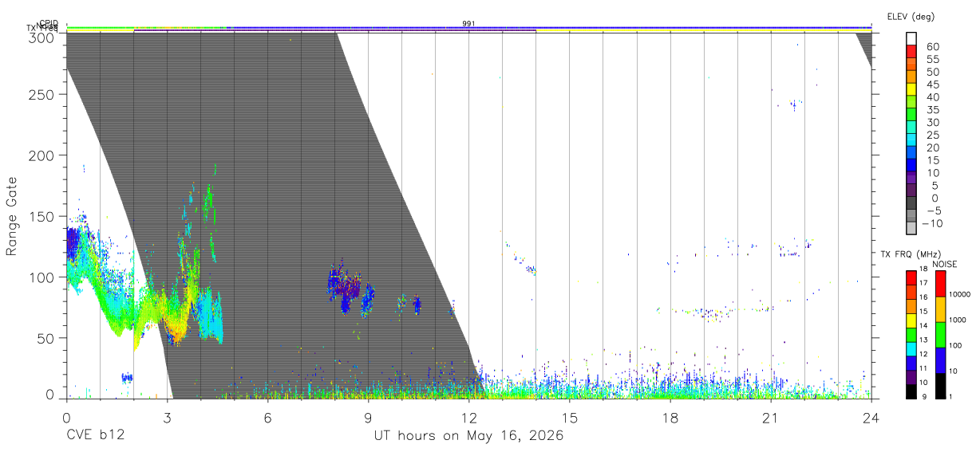Click the 45 label in ELEV legend

932,85
